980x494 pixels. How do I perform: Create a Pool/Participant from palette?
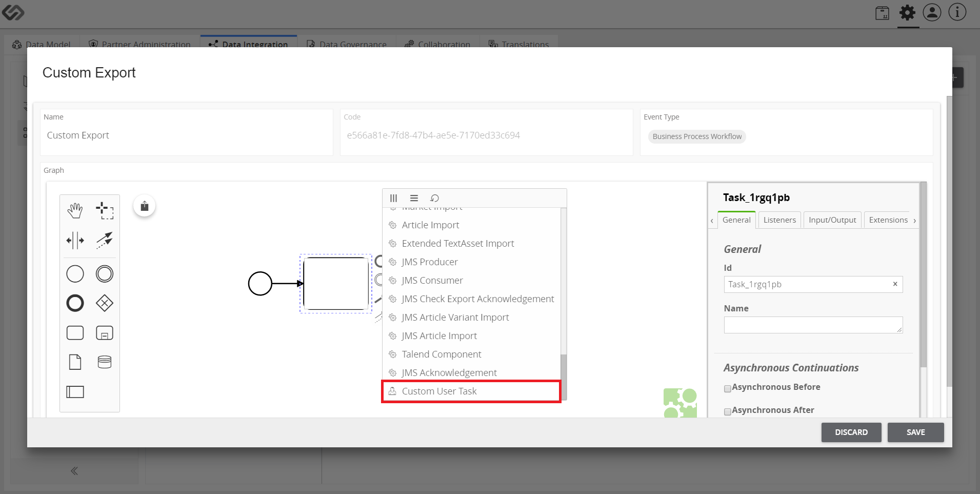point(75,392)
